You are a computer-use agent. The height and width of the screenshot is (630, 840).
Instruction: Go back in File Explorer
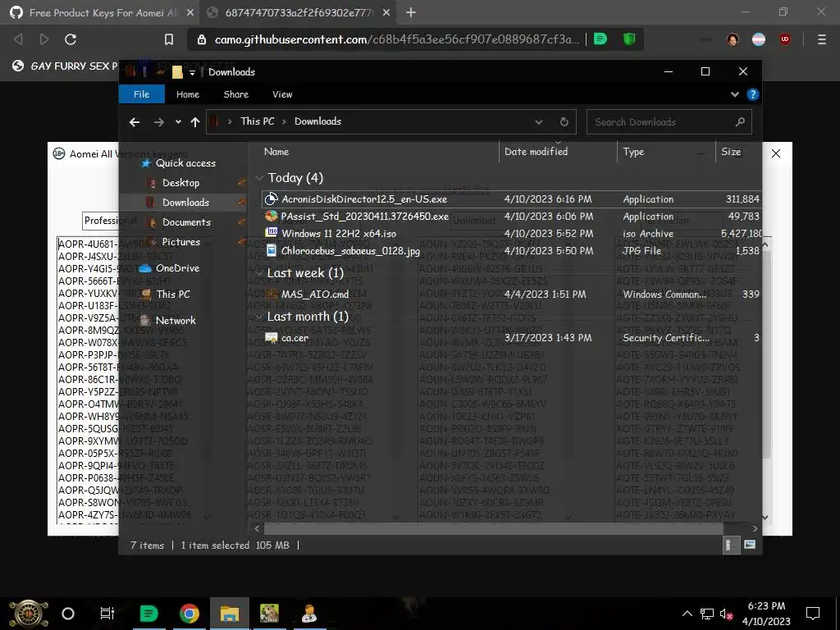tap(135, 122)
